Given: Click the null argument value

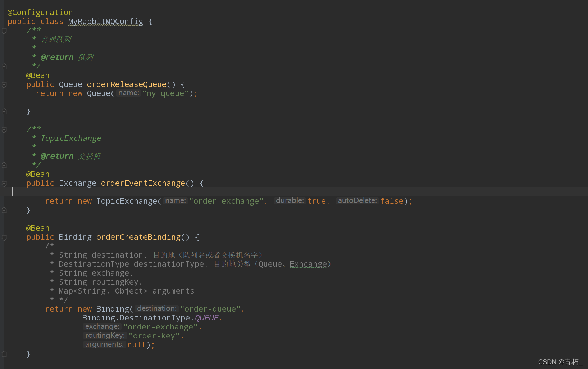Looking at the screenshot, I should pyautogui.click(x=136, y=345).
